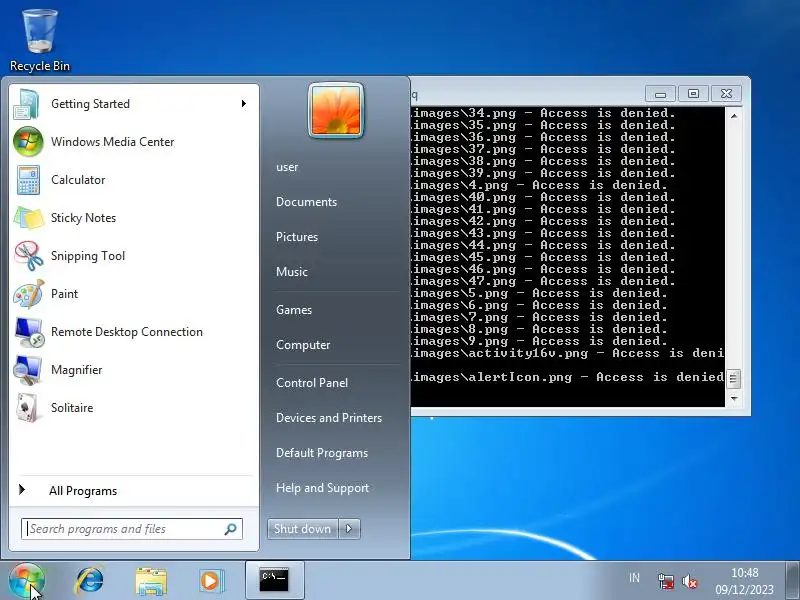Expand the All Programs list
Screen dimensions: 800x600
134,491
